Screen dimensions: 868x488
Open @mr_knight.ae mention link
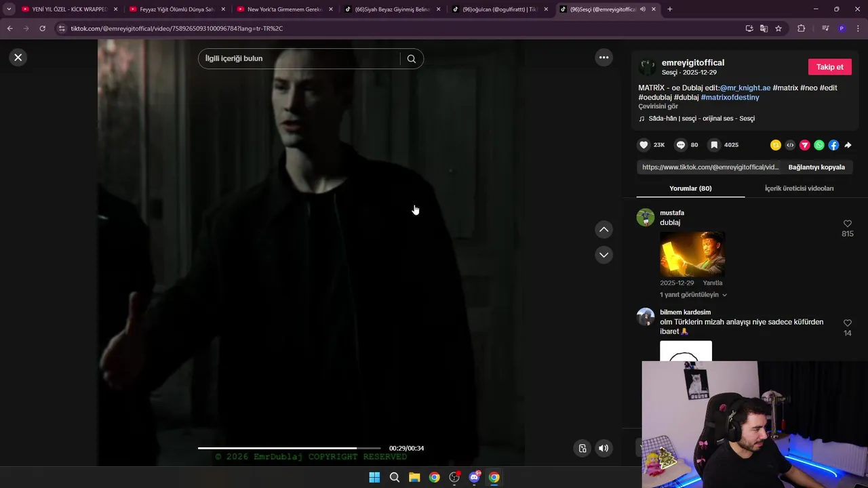[x=745, y=88]
